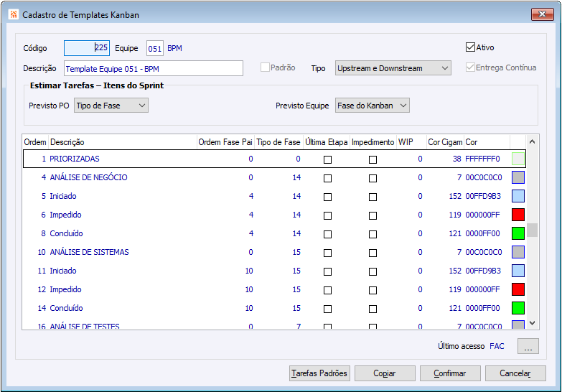
Task: Click the Copiar button
Action: 385,373
